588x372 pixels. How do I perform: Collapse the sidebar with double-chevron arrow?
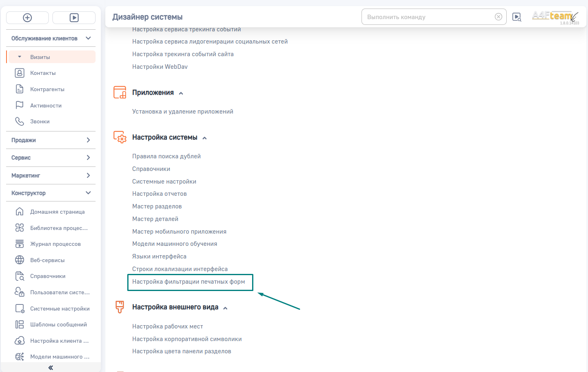tap(50, 368)
